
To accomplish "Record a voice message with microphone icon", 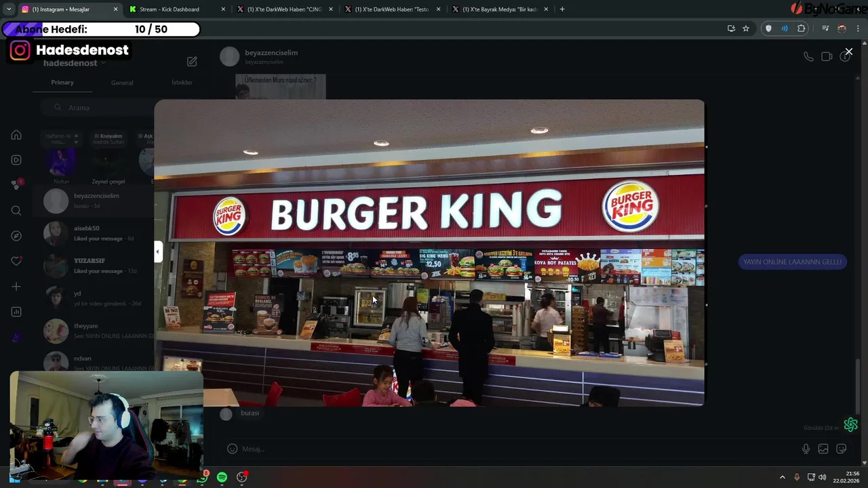I will (x=806, y=449).
